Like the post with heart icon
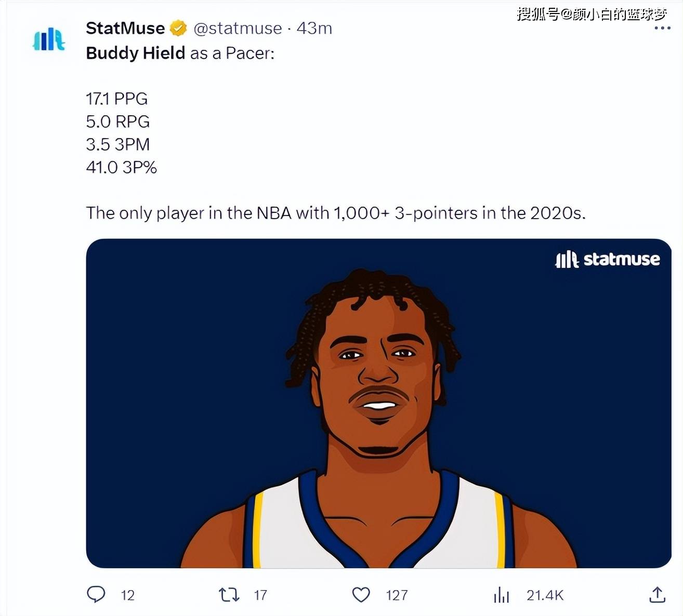 [x=361, y=594]
